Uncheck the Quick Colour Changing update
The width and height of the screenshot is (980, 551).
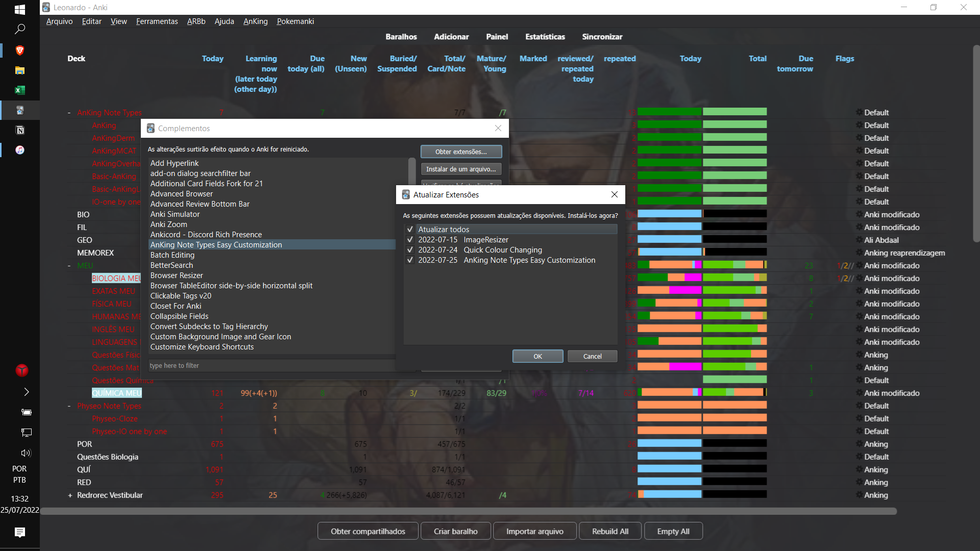[x=410, y=250]
